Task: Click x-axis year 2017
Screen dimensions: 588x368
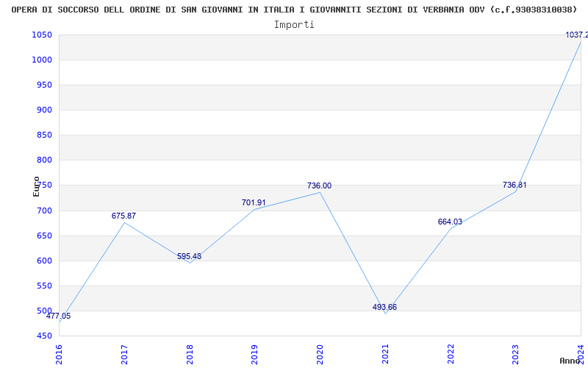Action: tap(124, 354)
